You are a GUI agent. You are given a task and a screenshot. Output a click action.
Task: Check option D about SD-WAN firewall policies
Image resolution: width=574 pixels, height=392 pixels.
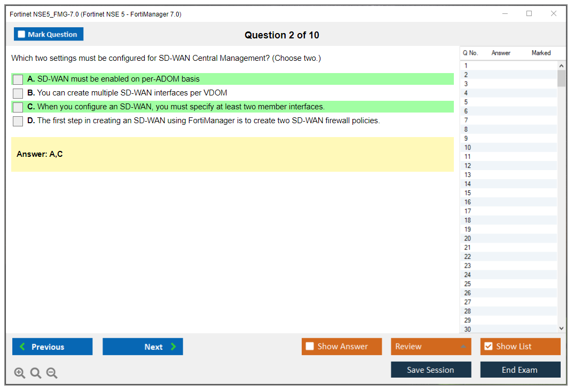(x=18, y=121)
